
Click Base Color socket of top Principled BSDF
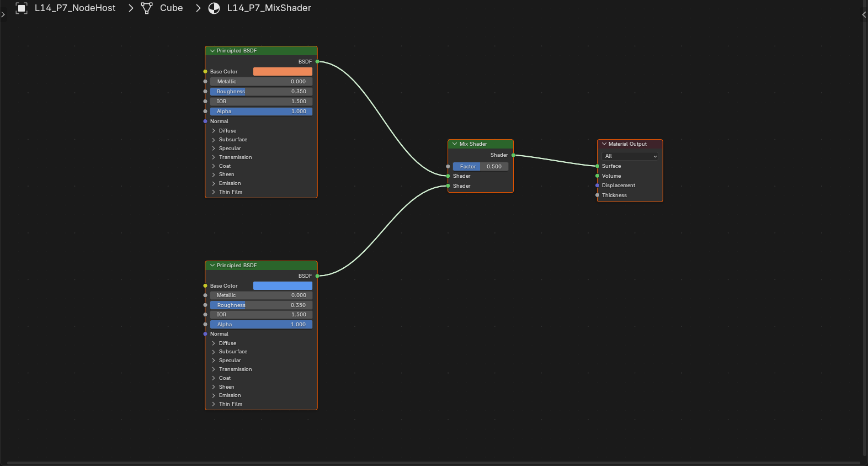tap(205, 72)
